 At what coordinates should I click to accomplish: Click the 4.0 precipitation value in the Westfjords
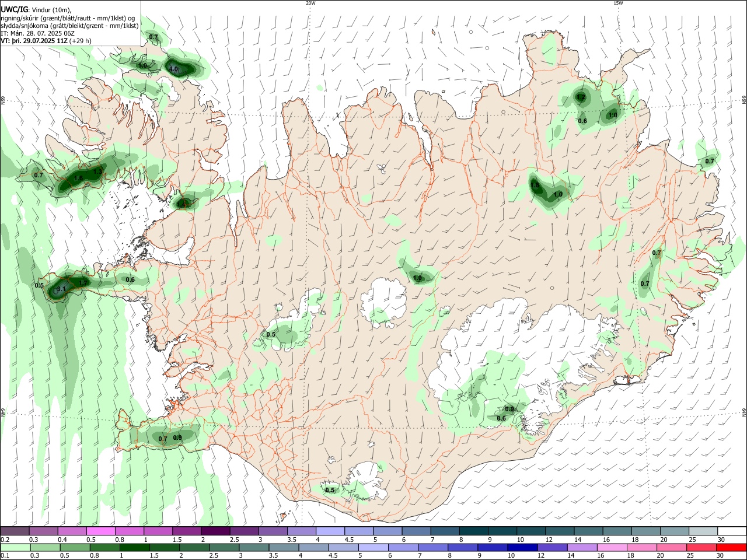pyautogui.click(x=173, y=69)
